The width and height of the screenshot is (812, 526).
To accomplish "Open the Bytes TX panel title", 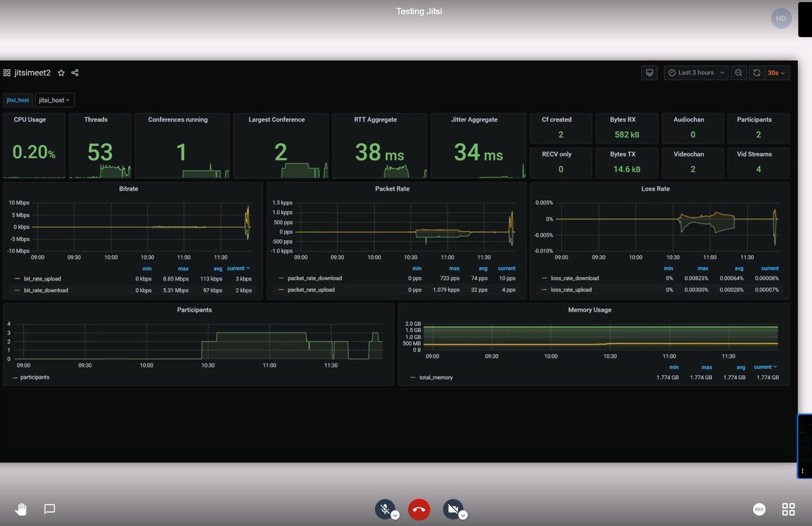I will coord(623,154).
